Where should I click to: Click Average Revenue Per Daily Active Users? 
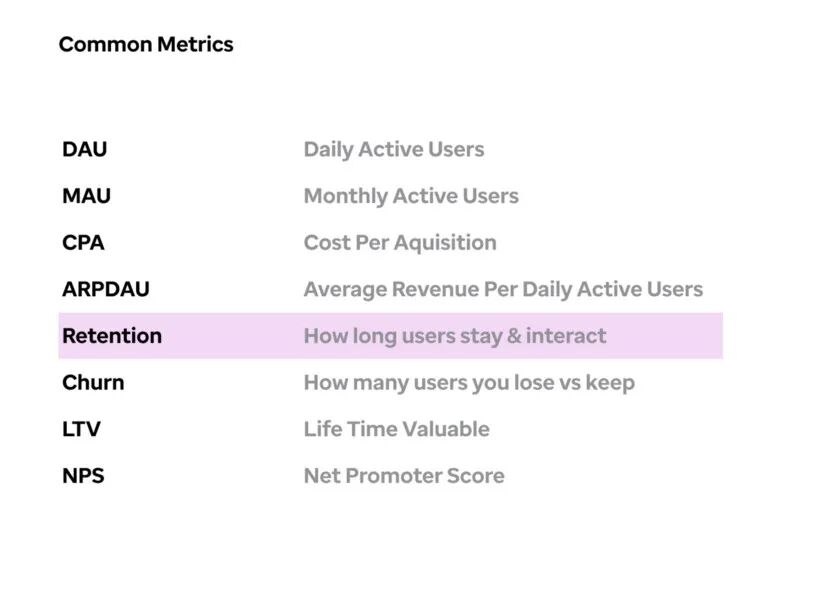point(503,290)
